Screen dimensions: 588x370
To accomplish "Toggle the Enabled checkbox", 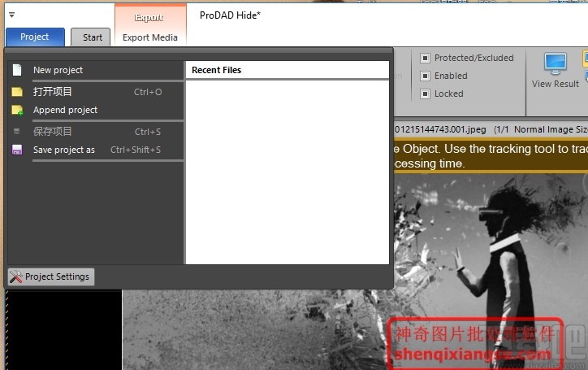I will coord(425,76).
